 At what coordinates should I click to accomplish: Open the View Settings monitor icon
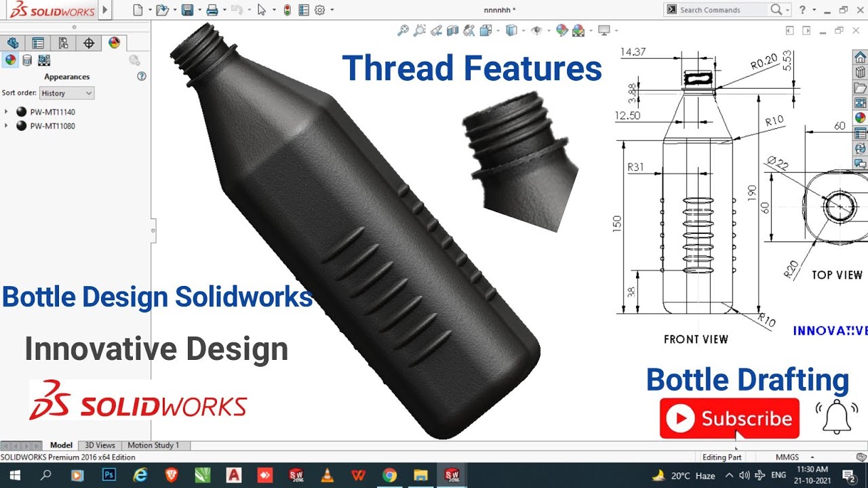[x=604, y=30]
